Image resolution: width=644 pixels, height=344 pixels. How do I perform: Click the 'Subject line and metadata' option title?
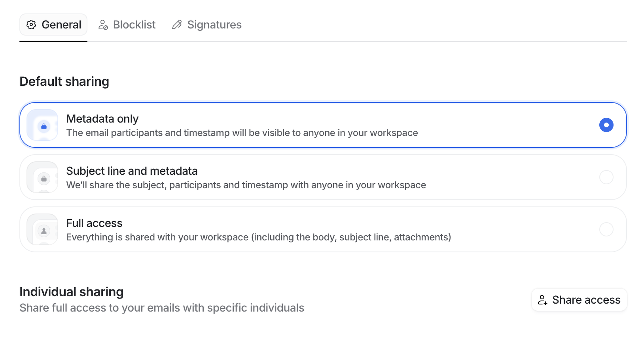tap(132, 171)
